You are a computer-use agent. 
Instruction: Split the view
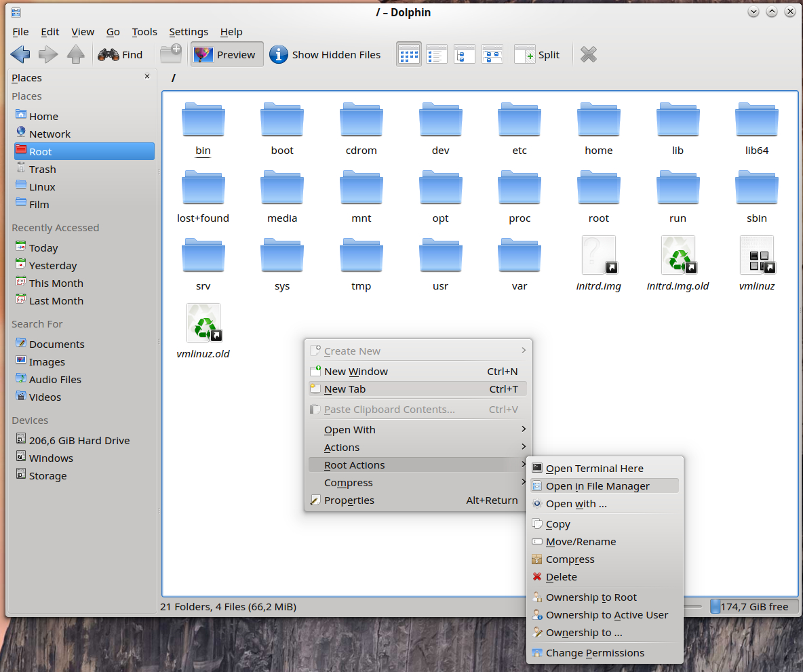pyautogui.click(x=537, y=54)
